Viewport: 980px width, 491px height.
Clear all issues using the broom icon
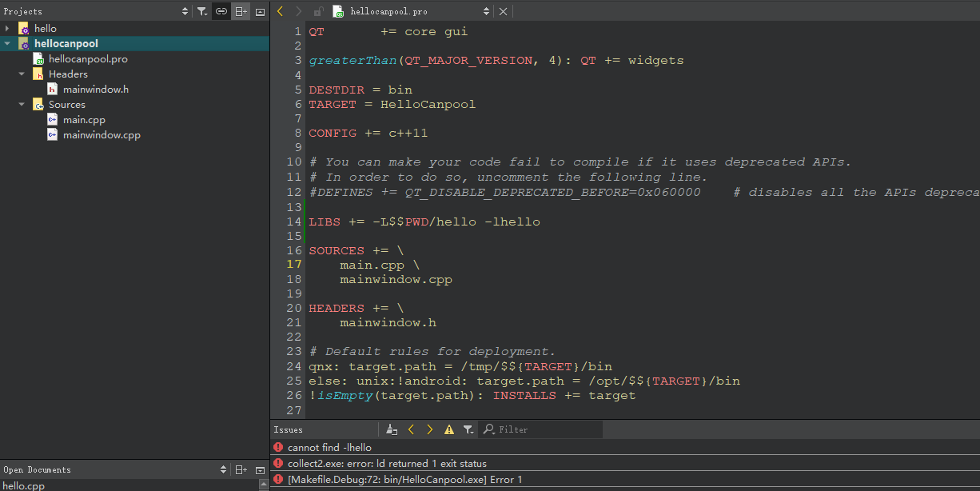[391, 429]
